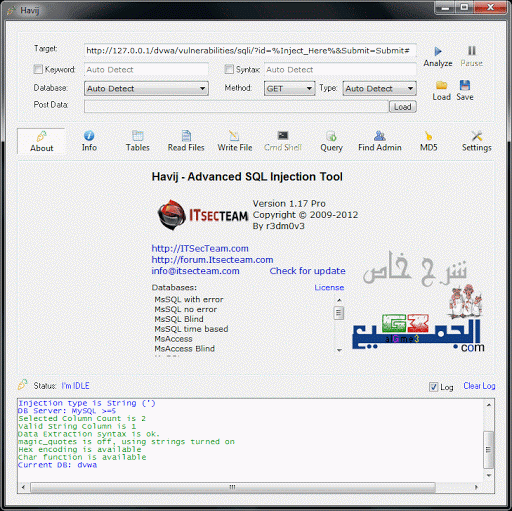Click the ITSecTeam logo image
This screenshot has height=511, width=512.
203,215
